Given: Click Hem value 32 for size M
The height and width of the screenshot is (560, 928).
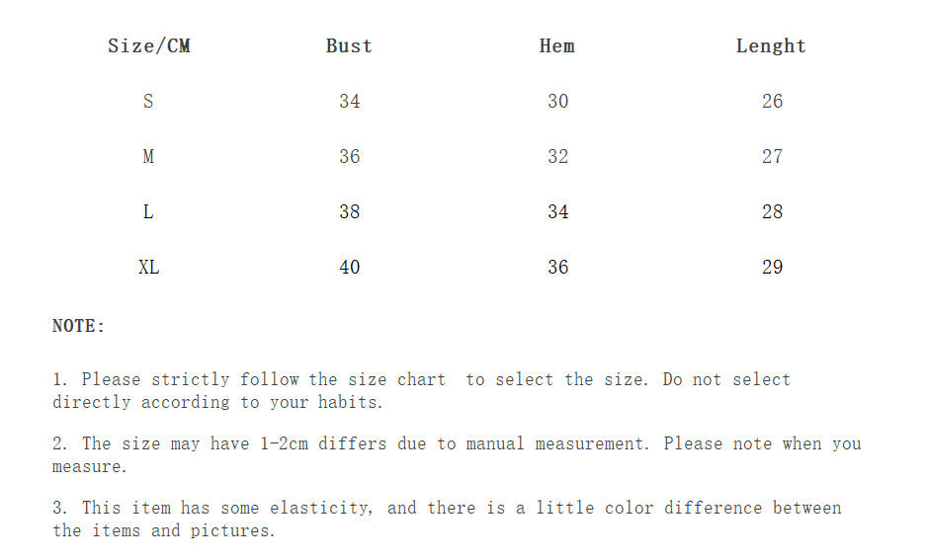Looking at the screenshot, I should click(558, 157).
